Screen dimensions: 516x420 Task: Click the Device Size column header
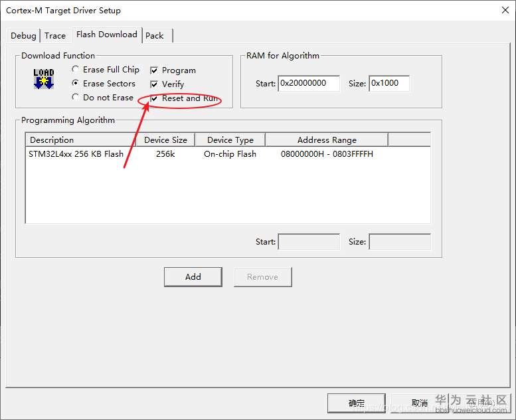click(x=165, y=140)
